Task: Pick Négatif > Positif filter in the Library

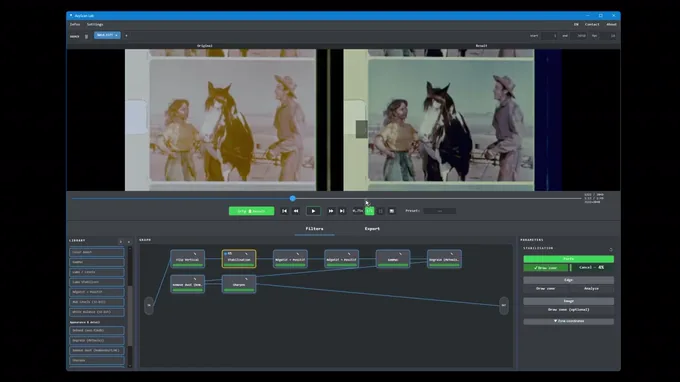Action: click(97, 292)
